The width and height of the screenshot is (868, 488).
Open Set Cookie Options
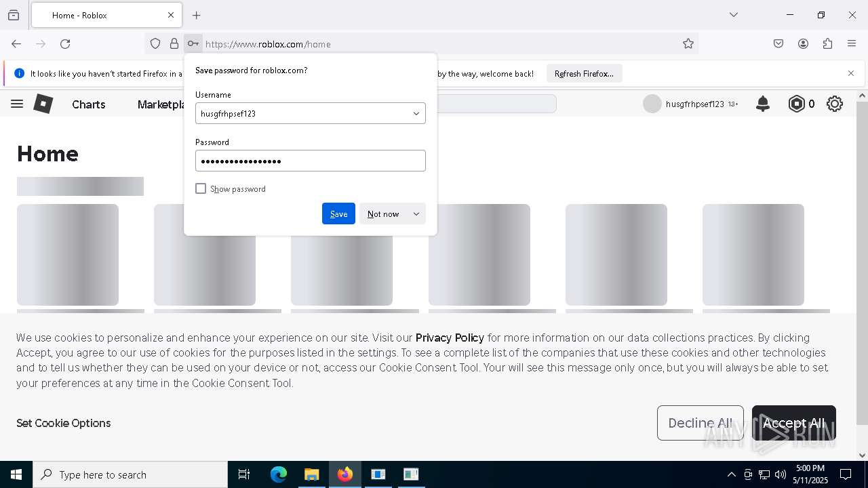tap(64, 423)
